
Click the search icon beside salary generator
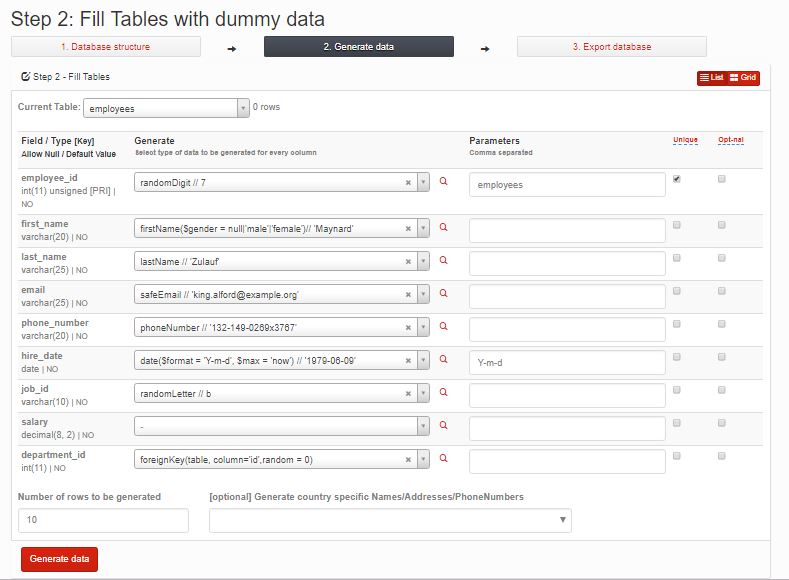pyautogui.click(x=443, y=425)
